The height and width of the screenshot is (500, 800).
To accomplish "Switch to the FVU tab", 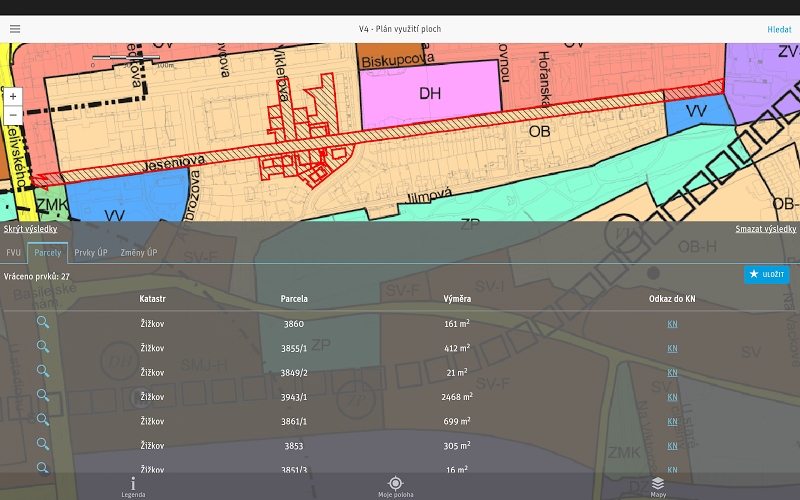I will 14,253.
